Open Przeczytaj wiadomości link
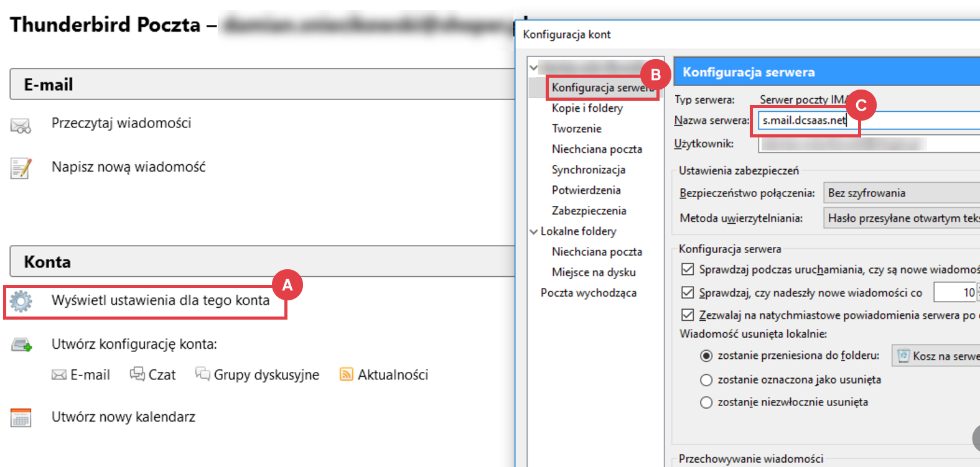 (121, 123)
